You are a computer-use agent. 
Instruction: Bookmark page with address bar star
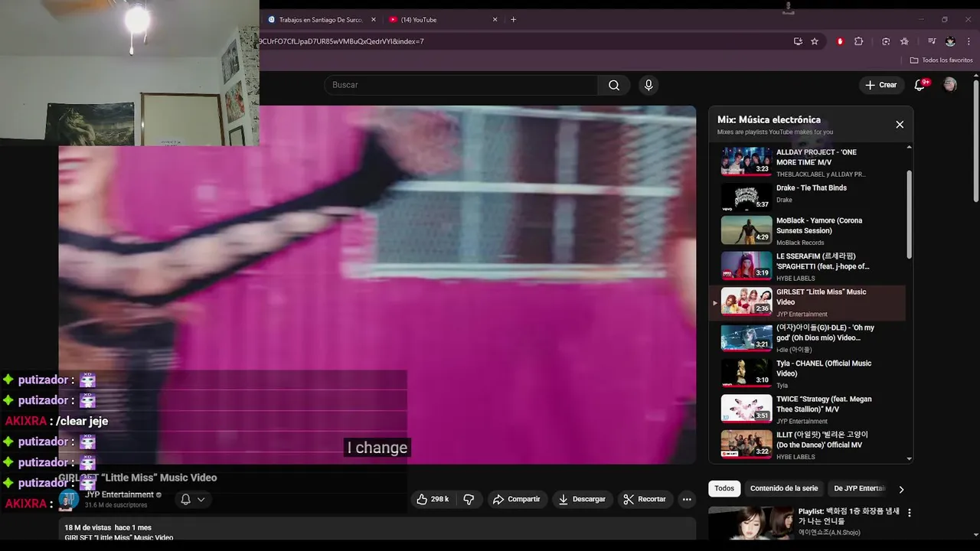(x=815, y=41)
